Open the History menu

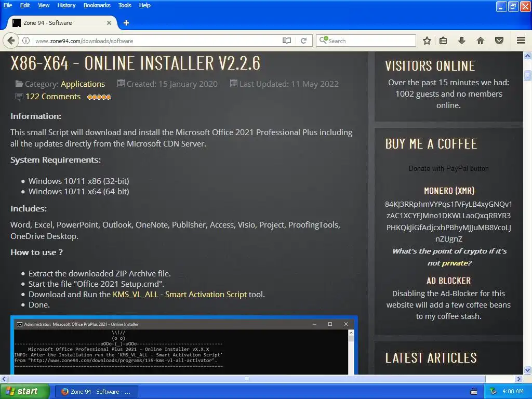point(66,5)
